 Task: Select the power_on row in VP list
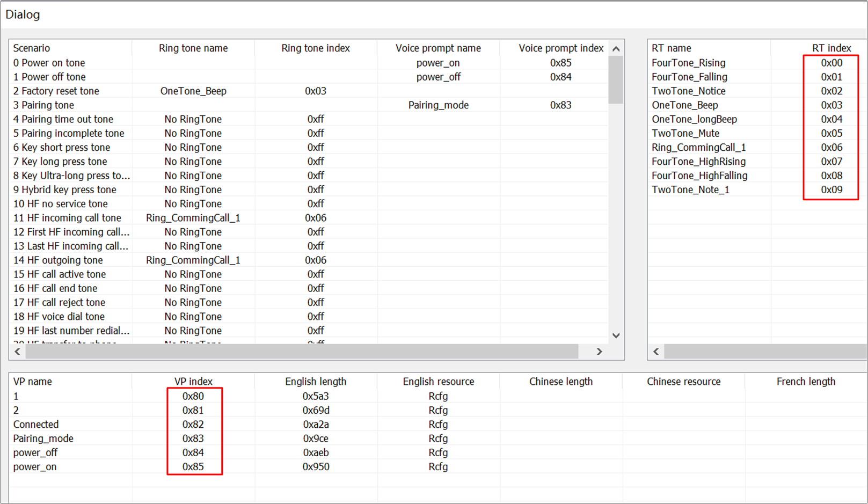pyautogui.click(x=438, y=467)
